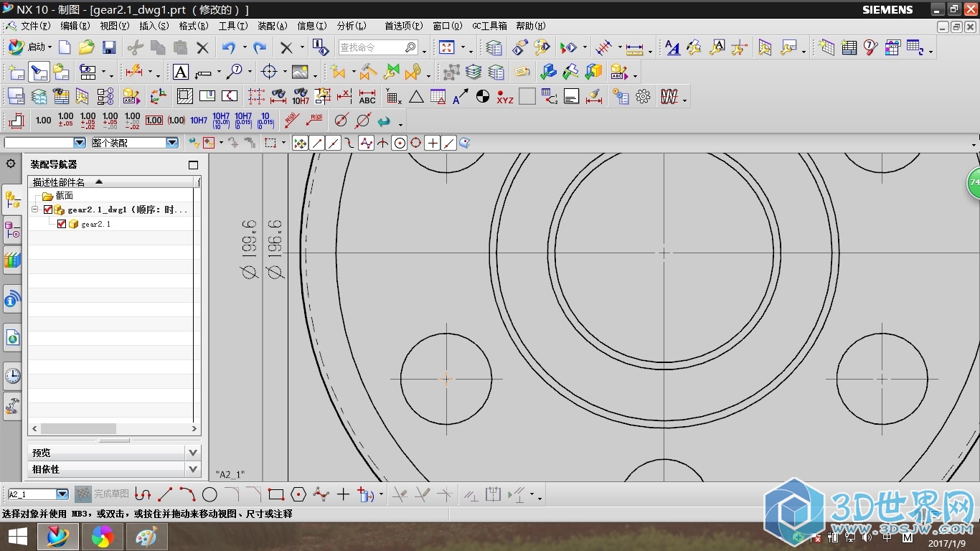Uncheck the gear2.1_dwg1 assembly checkbox
Viewport: 980px width, 551px height.
(48, 209)
